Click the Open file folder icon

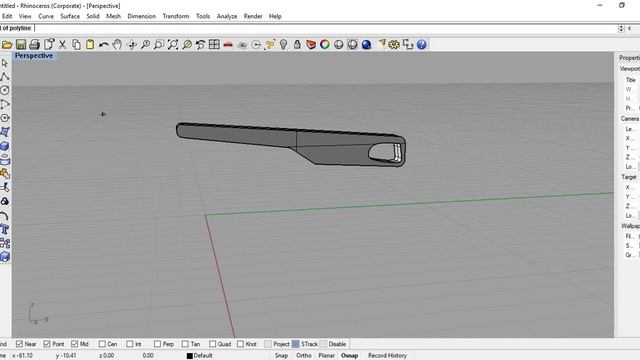7,44
